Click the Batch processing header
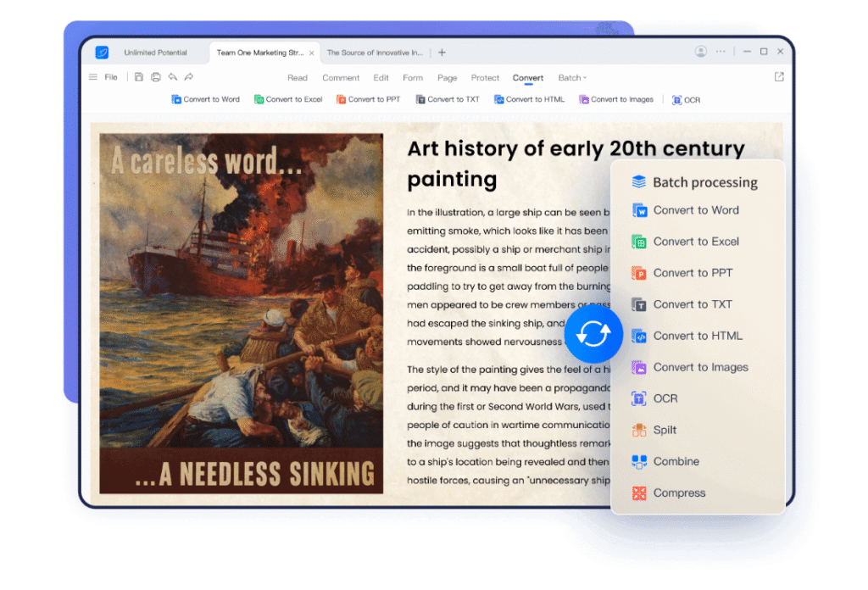Viewport: 868px width, 590px height. click(695, 182)
